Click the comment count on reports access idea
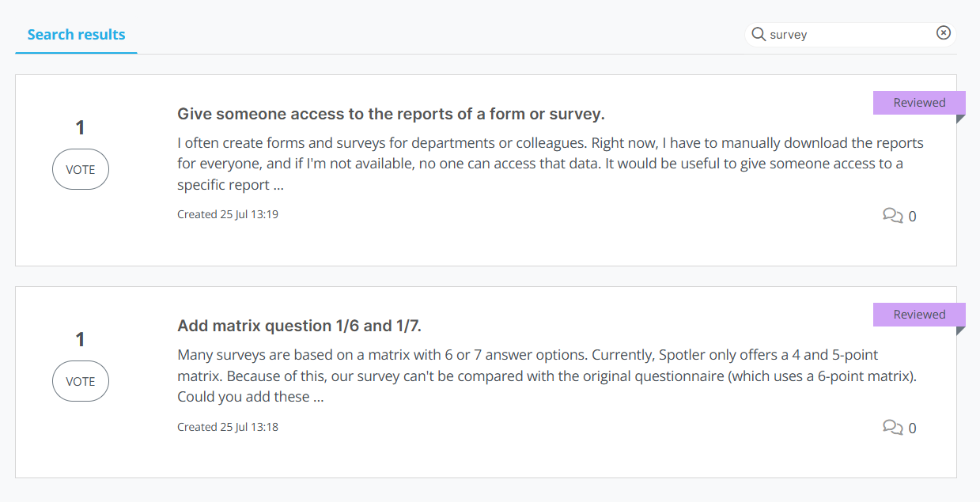 click(912, 217)
